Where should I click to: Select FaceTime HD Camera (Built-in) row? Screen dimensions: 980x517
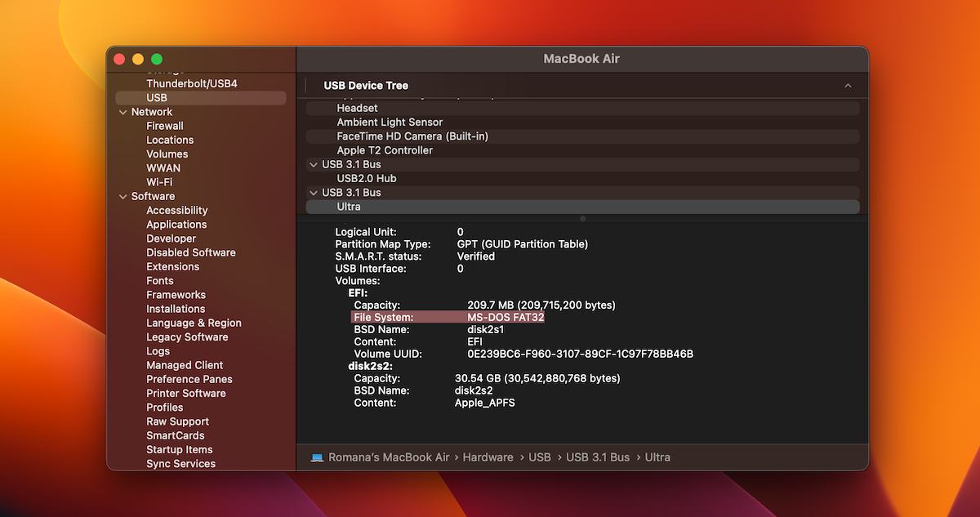(x=582, y=136)
